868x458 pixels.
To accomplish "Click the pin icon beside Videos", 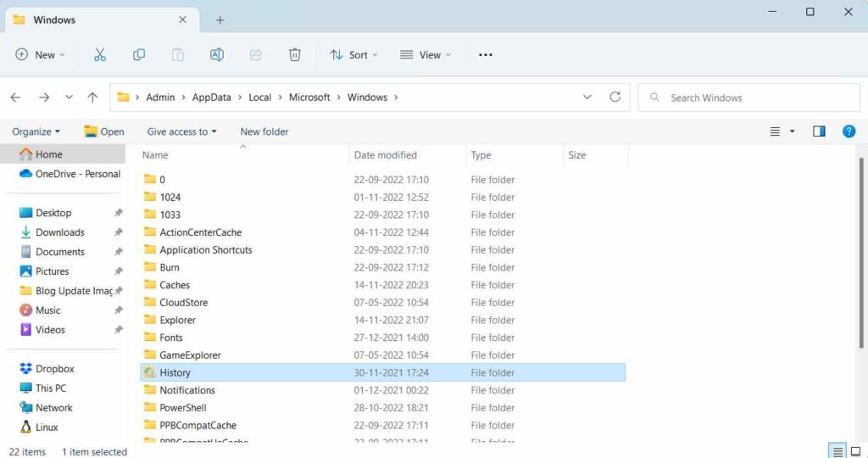I will point(118,330).
